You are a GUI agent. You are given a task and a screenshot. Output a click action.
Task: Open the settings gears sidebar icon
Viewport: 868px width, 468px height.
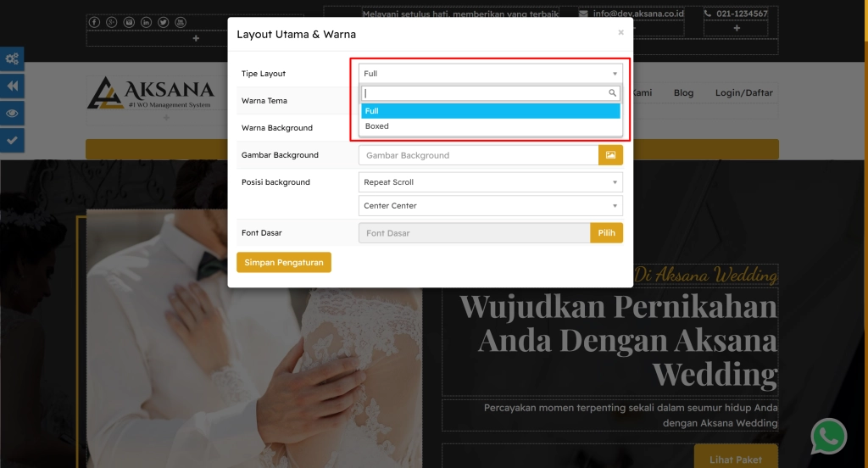(x=12, y=58)
